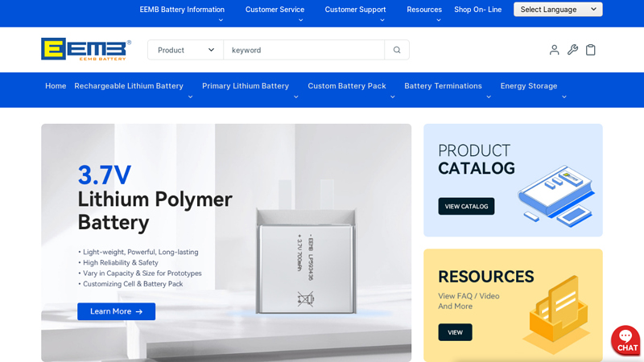Expand Primary Lithium Battery chevron
644x362 pixels.
pos(295,97)
